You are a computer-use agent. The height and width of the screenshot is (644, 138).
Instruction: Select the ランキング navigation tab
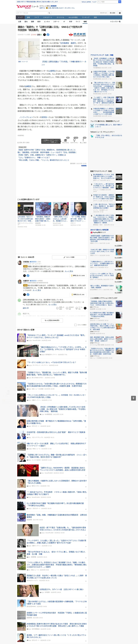[86, 17]
